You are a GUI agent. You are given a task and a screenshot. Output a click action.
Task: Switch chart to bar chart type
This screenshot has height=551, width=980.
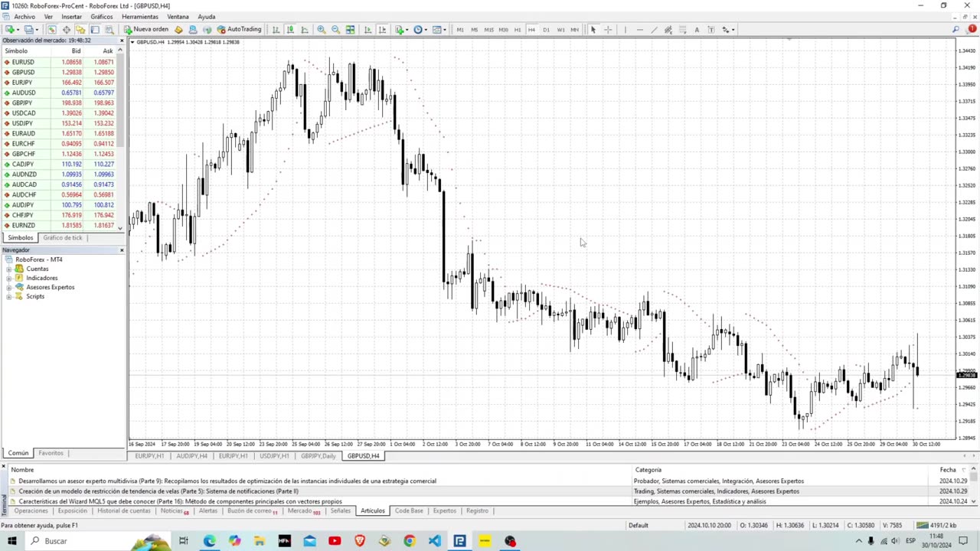point(276,29)
